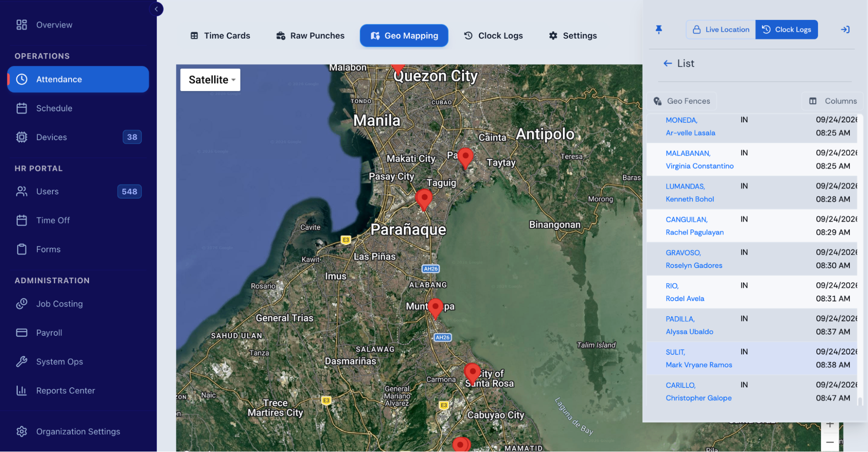Click the map marker near Pasig
Viewport: 868px width, 452px height.
click(465, 158)
